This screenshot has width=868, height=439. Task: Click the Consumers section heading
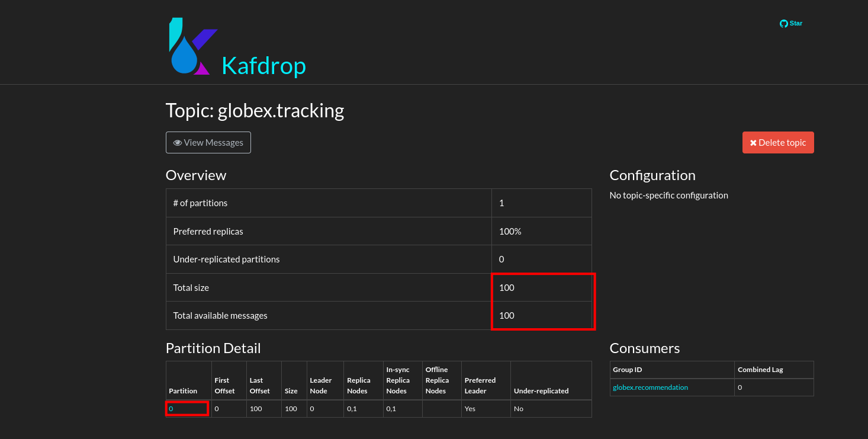point(645,348)
